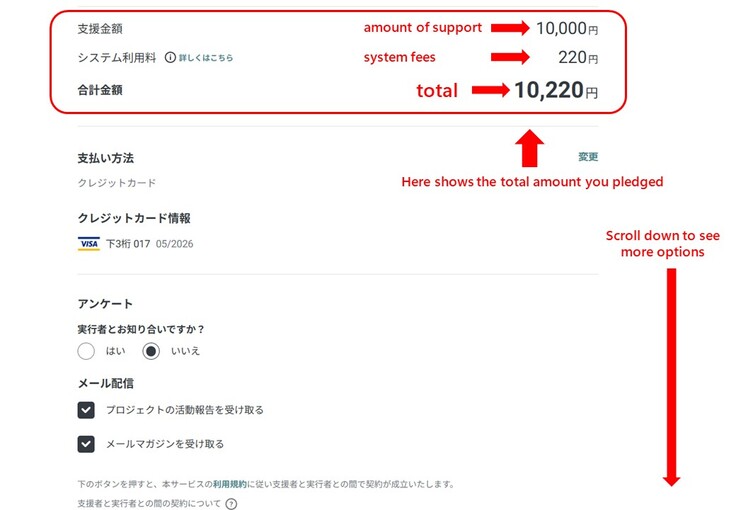Click 変更 to change payment method
The height and width of the screenshot is (510, 736).
(x=588, y=157)
